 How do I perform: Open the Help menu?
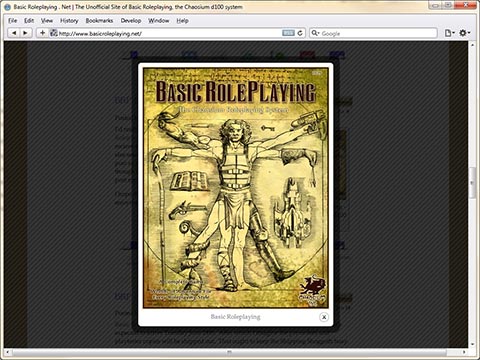(182, 21)
